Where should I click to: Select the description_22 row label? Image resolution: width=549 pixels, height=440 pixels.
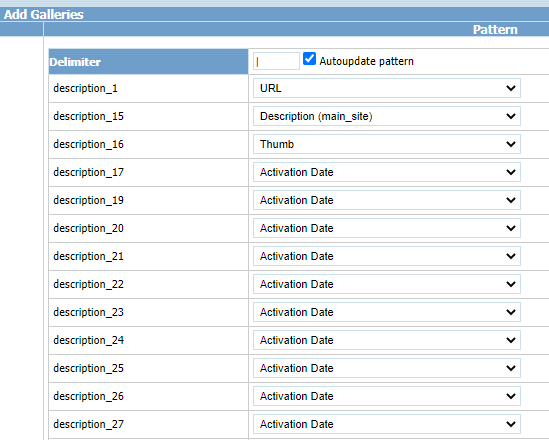88,285
